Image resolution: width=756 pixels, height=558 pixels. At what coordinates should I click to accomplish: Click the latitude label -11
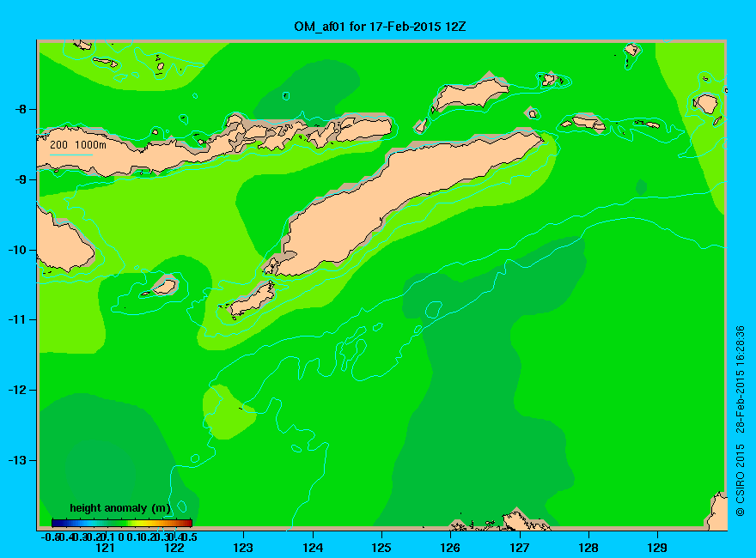point(18,319)
